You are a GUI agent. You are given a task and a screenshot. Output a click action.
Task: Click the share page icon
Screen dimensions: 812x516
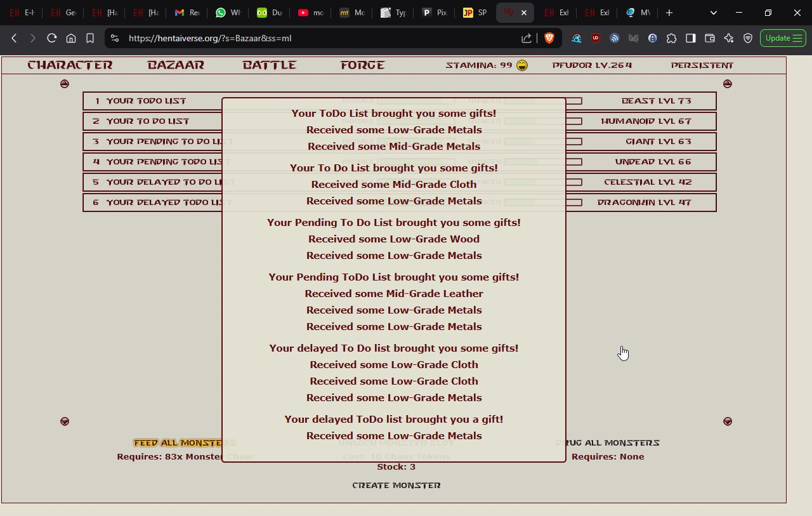coord(527,38)
